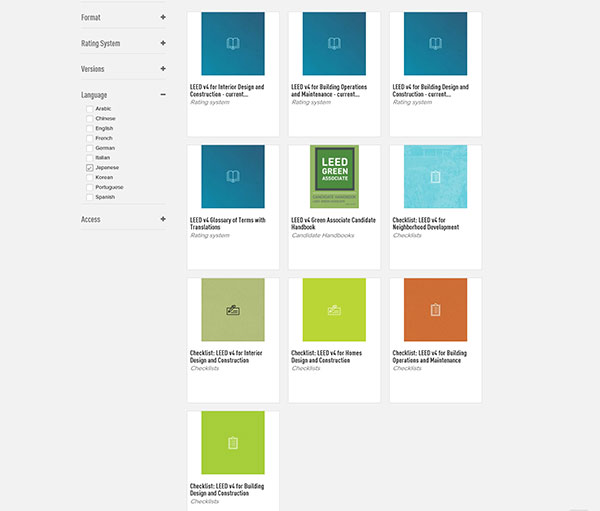Open book icon for Building Operations rating system
The height and width of the screenshot is (511, 600).
[334, 44]
